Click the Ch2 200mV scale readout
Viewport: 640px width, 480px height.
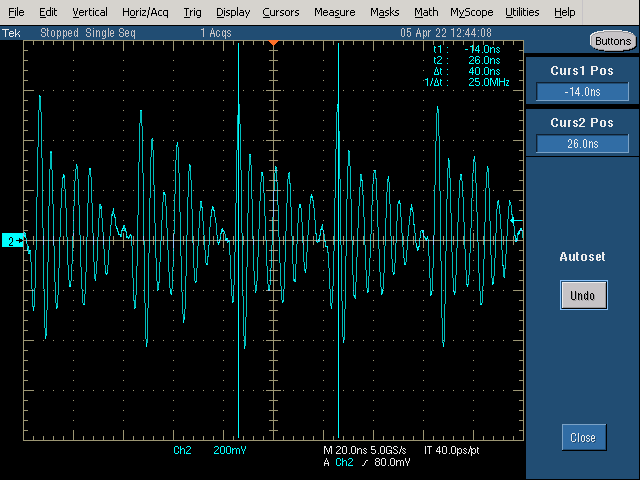210,450
